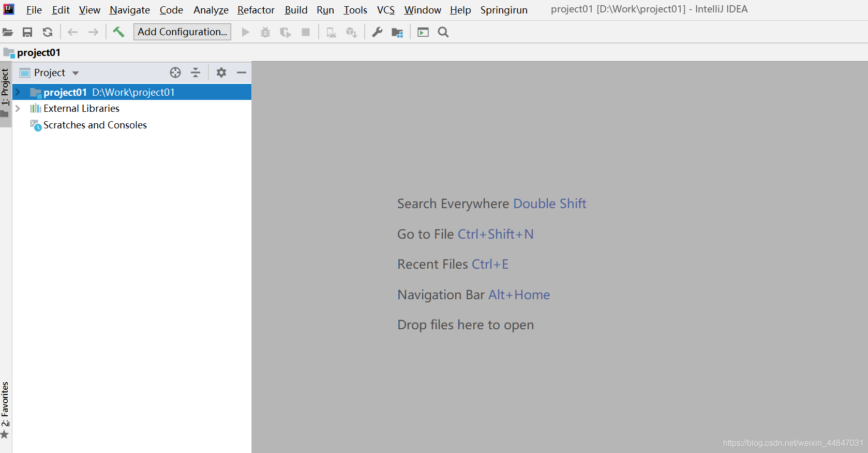Screen dimensions: 868x453
Task: Click the Run with Coverage icon
Action: click(x=286, y=32)
